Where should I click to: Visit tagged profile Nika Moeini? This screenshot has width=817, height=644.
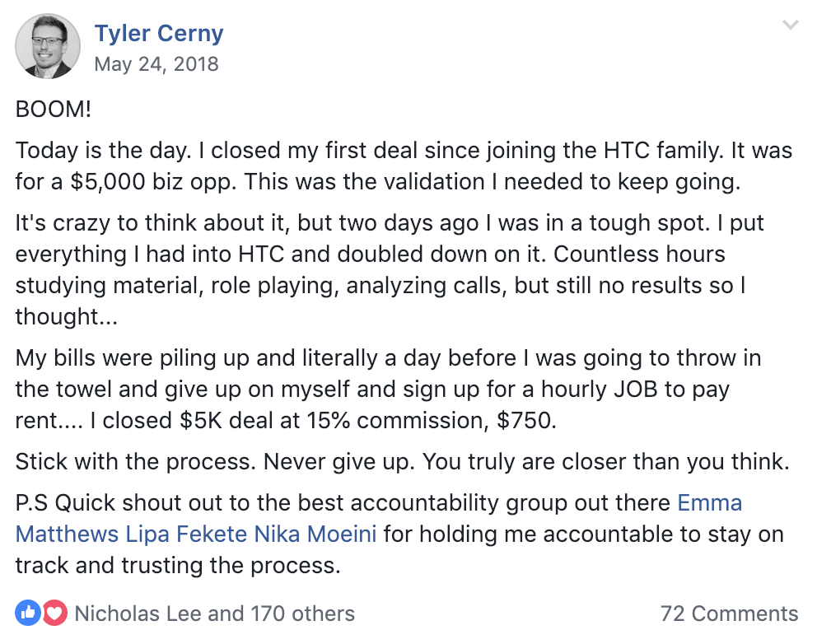[315, 534]
